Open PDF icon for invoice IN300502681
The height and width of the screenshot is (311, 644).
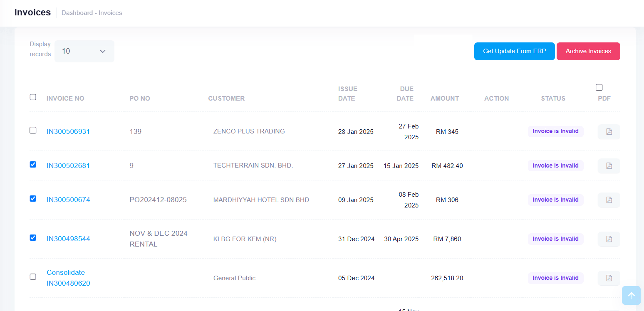coord(609,166)
